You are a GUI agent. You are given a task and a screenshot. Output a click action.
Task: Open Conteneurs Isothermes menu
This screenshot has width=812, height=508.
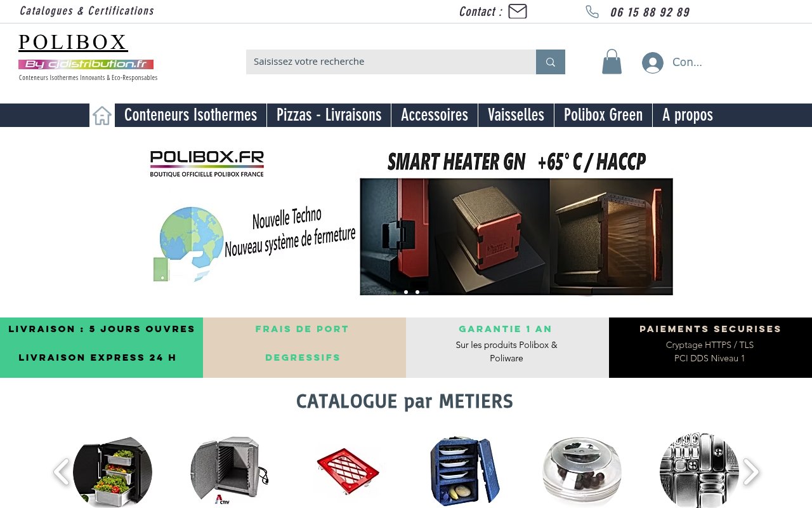coord(190,115)
